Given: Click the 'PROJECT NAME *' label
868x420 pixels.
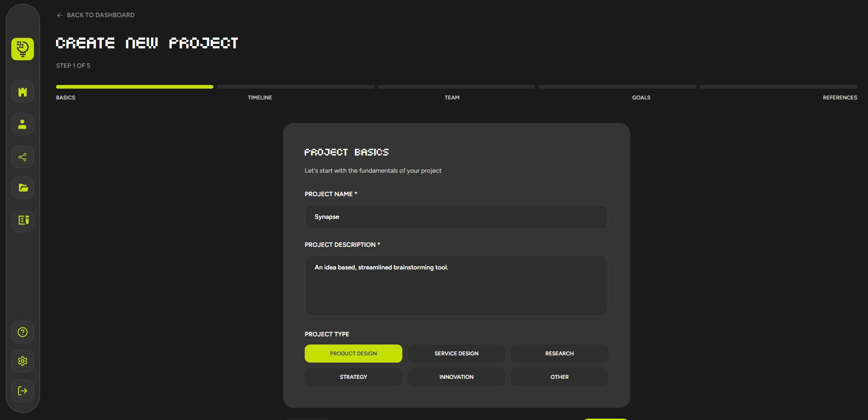Looking at the screenshot, I should point(331,194).
